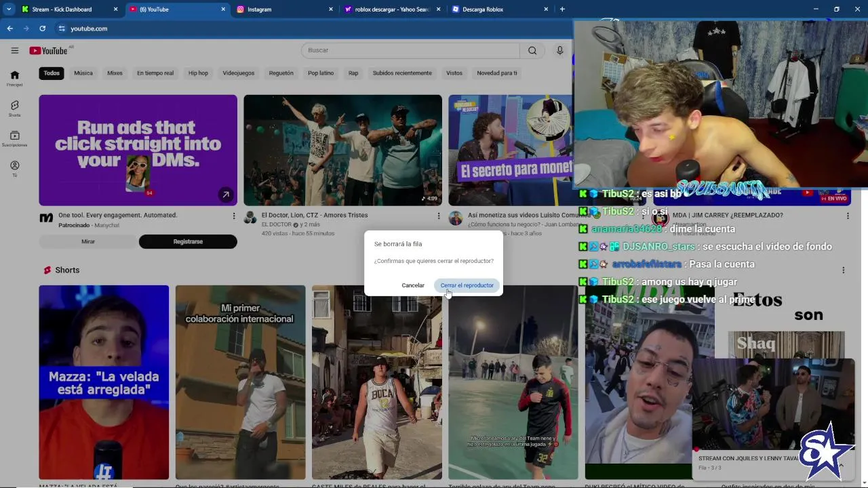
Task: Close the YouTube browser tab
Action: click(x=223, y=9)
